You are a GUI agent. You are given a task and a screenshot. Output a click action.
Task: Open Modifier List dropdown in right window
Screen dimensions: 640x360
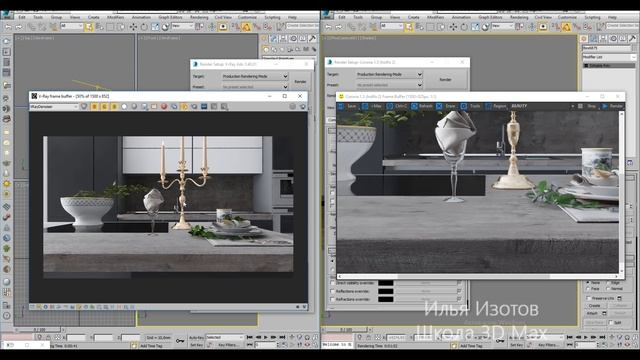tap(609, 57)
